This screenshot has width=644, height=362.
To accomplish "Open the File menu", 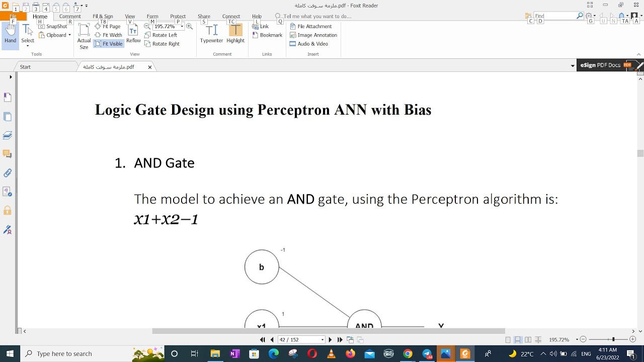I will [x=13, y=17].
